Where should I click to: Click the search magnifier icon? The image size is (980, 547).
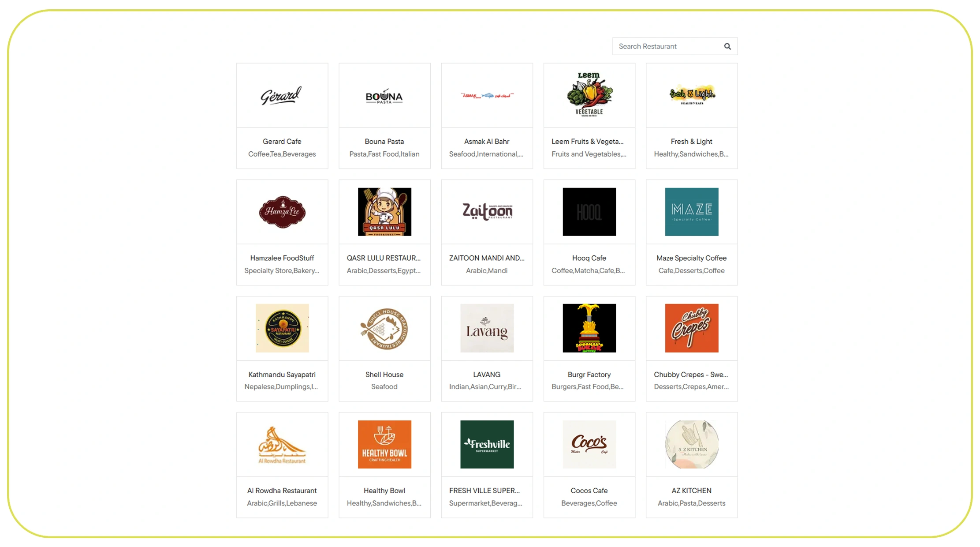click(x=727, y=46)
